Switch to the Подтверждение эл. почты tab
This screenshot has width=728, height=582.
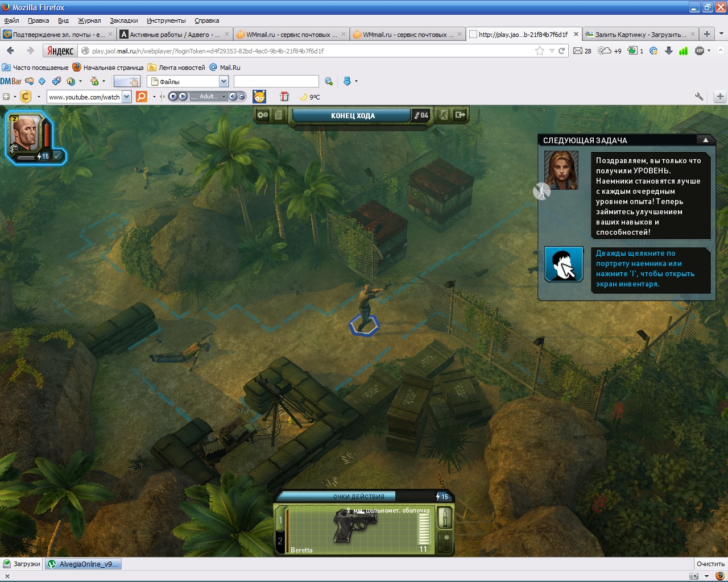(58, 34)
